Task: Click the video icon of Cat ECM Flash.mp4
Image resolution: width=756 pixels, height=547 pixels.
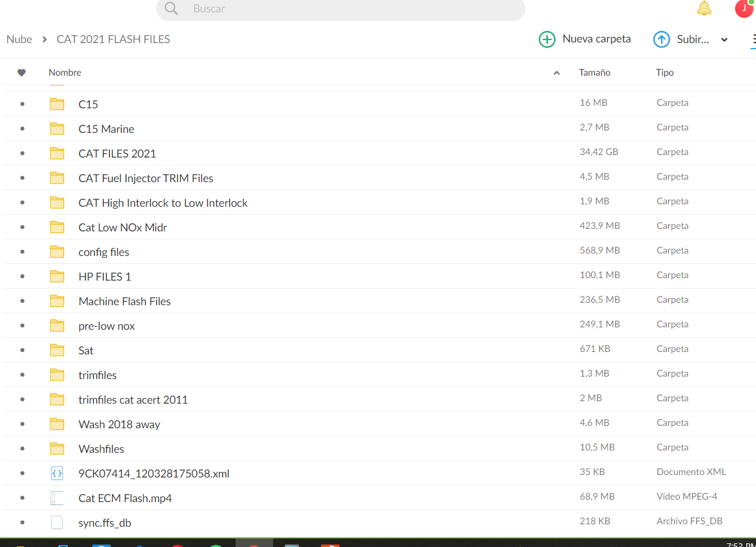Action: tap(57, 498)
